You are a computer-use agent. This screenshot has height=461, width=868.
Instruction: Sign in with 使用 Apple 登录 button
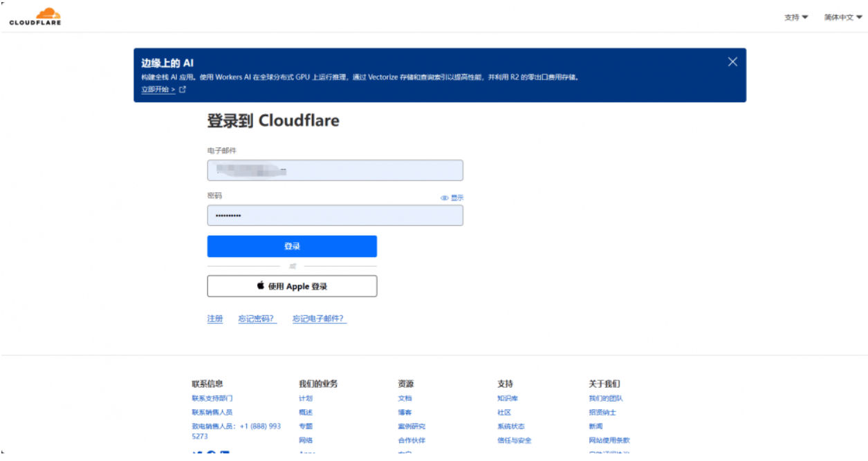click(292, 286)
